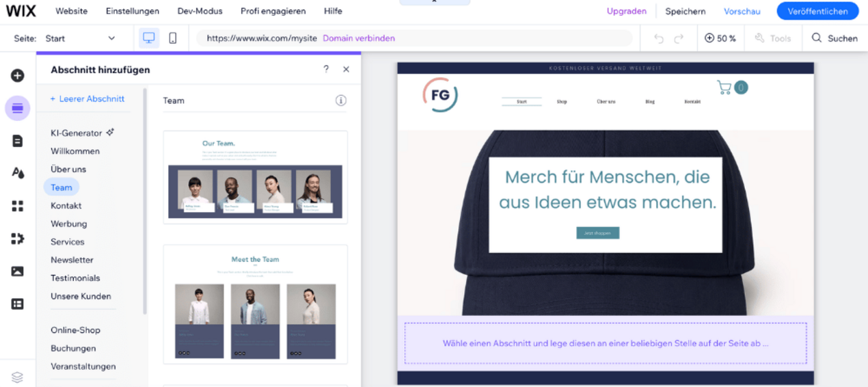Screen dimensions: 868x387
Task: Click the Veröffentlichen button
Action: [817, 11]
